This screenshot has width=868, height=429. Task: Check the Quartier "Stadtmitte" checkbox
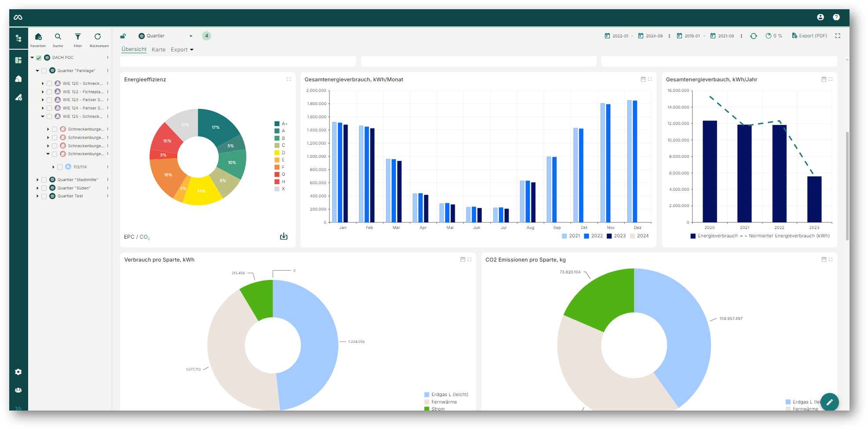[44, 180]
